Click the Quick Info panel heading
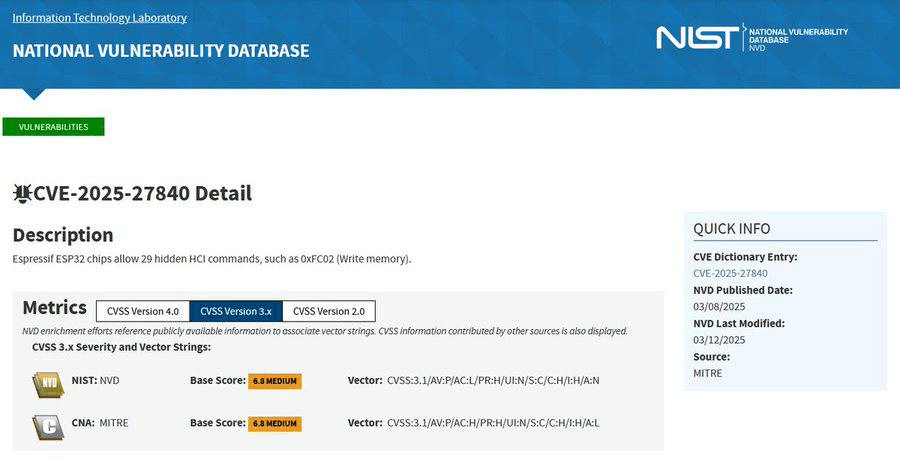The image size is (900, 461). click(731, 229)
